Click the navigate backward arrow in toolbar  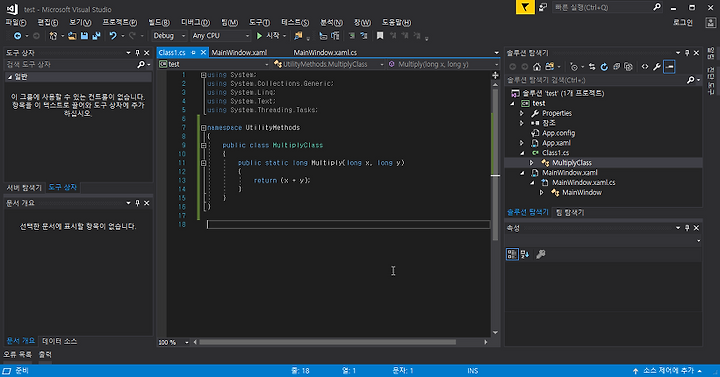tap(17, 36)
